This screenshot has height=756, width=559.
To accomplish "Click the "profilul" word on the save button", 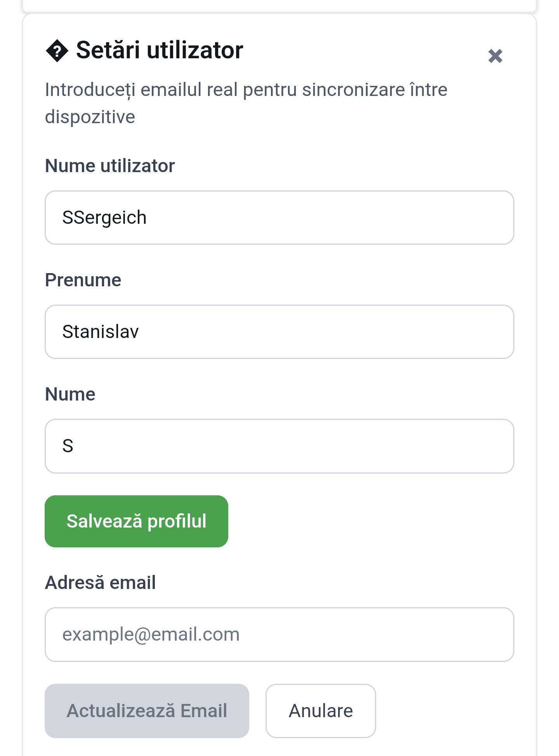I will pos(177,521).
